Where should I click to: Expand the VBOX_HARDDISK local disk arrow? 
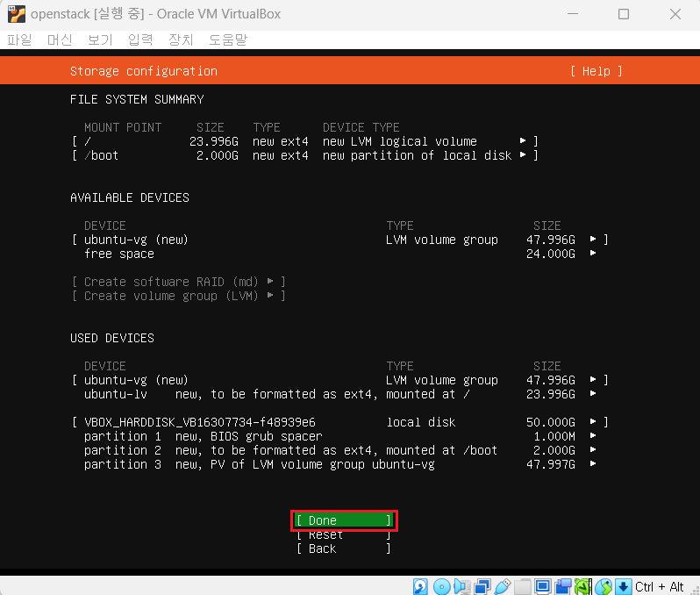[x=593, y=421]
